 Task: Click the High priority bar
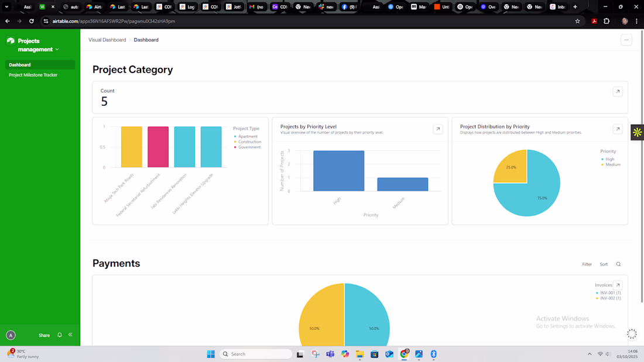click(338, 171)
